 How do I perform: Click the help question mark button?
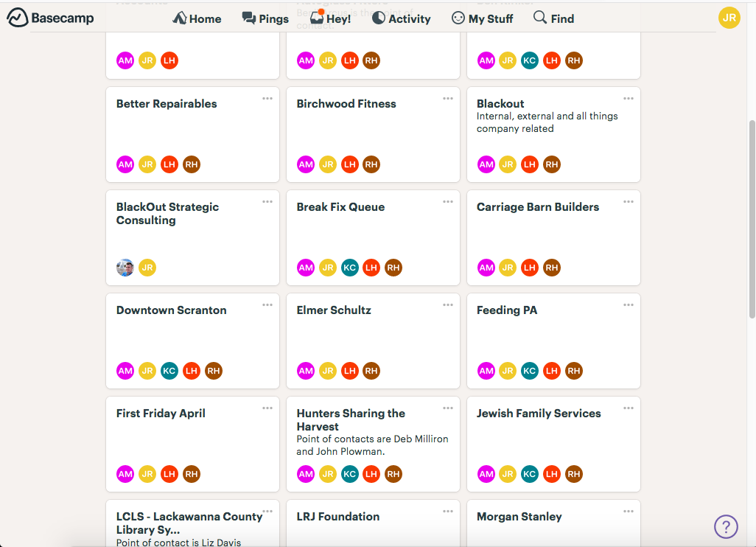point(726,527)
